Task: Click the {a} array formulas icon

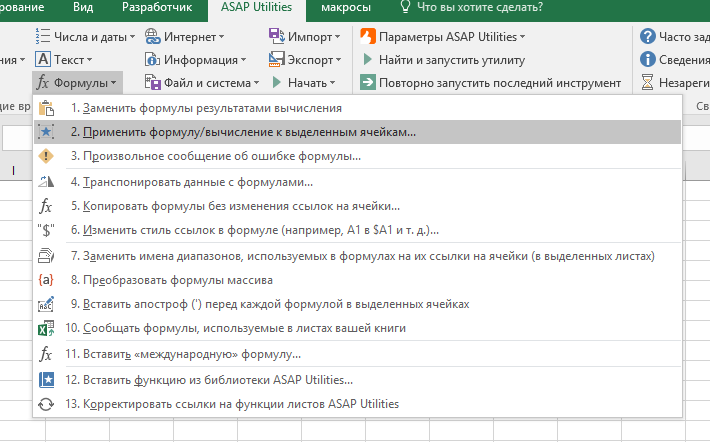Action: point(46,280)
